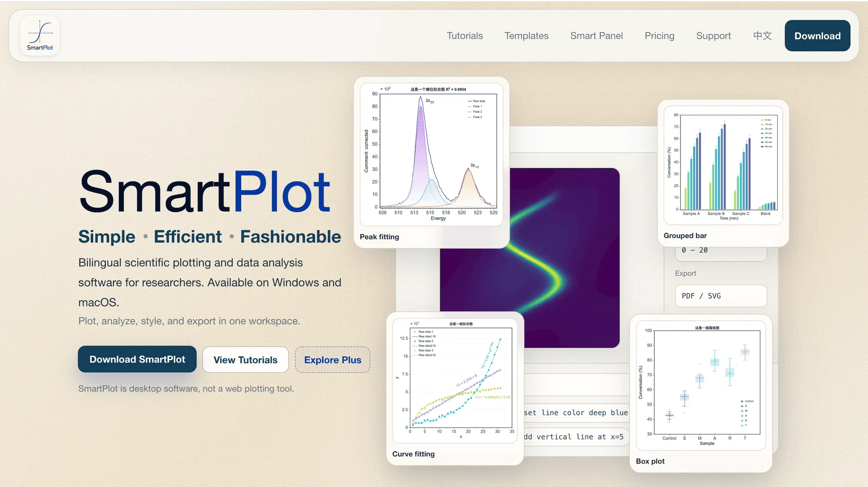Open the Peak fitting chart card
The height and width of the screenshot is (487, 868).
[431, 162]
